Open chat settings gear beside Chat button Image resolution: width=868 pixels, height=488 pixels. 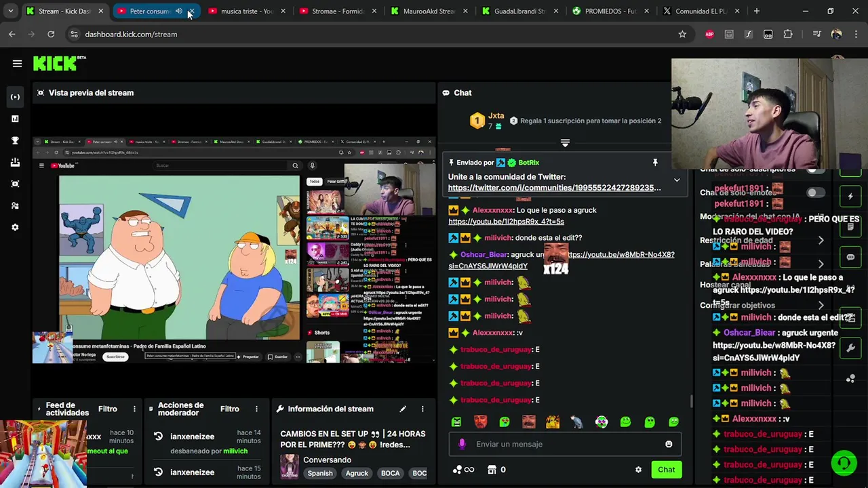pyautogui.click(x=638, y=470)
